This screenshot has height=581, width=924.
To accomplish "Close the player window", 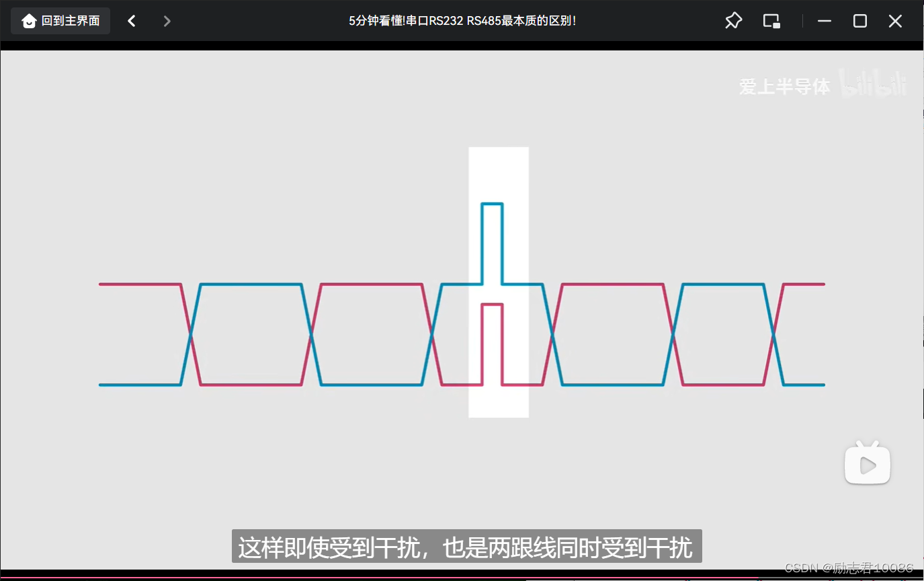I will (x=895, y=21).
